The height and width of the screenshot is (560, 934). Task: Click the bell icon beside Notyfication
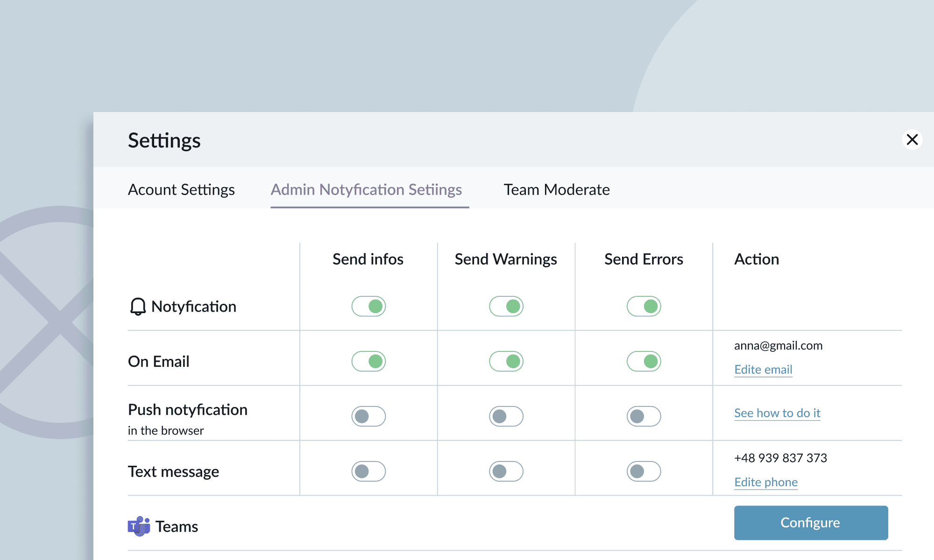pos(138,307)
